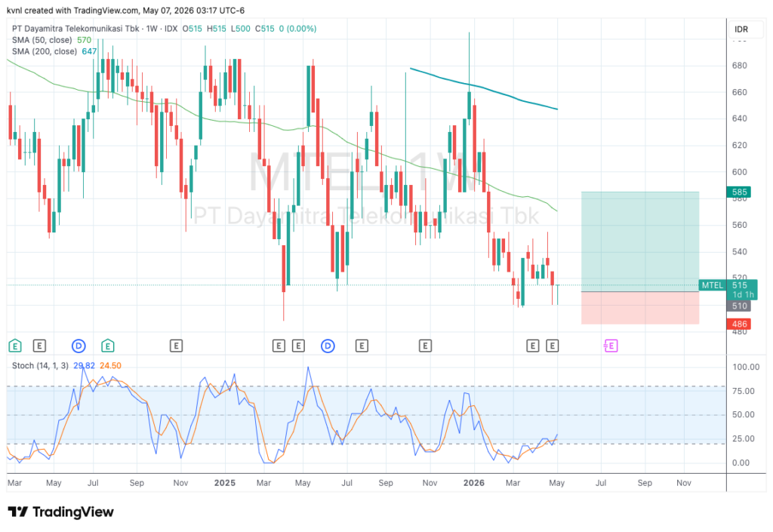
Task: Click the 510 entry price label
Action: [739, 306]
